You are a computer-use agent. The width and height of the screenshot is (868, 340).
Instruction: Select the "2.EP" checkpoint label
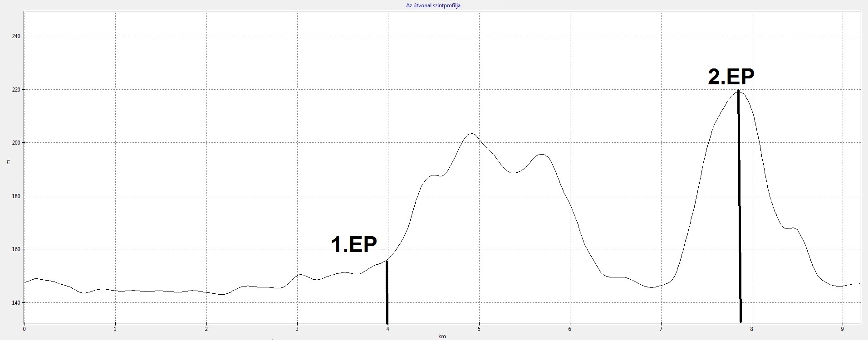point(731,77)
